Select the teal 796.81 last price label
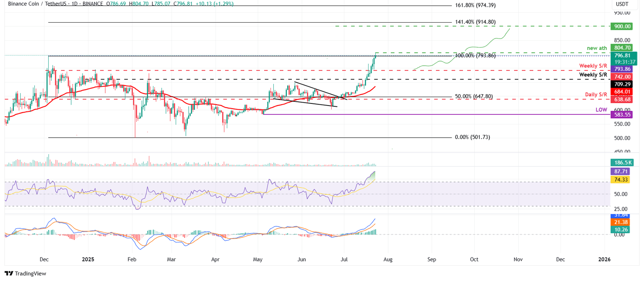Screen dimensions: 644x281 [622, 55]
